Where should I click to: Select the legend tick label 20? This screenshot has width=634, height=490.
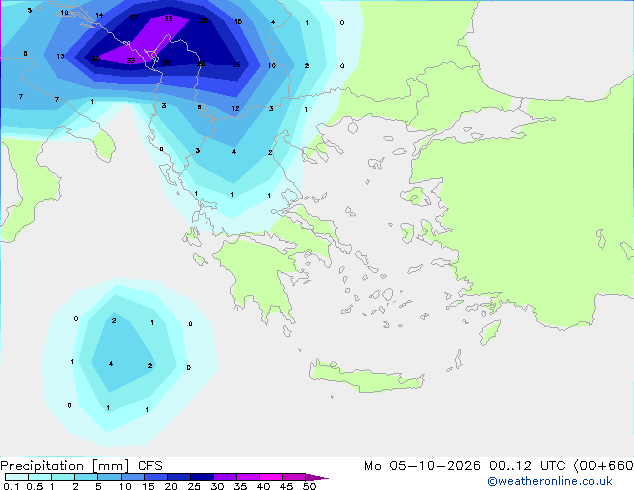pyautogui.click(x=171, y=486)
